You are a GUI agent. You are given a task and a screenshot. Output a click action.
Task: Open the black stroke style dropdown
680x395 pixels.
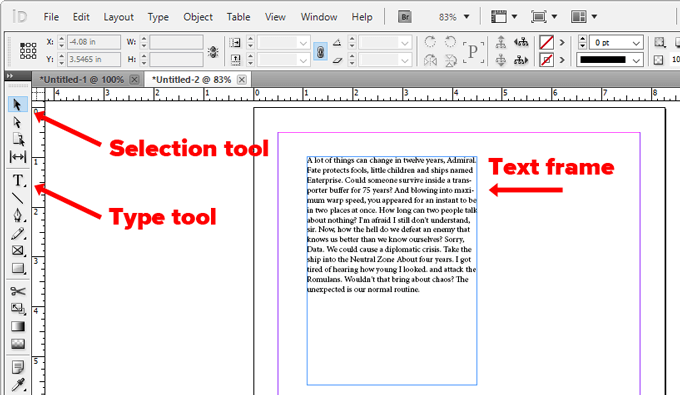(636, 60)
